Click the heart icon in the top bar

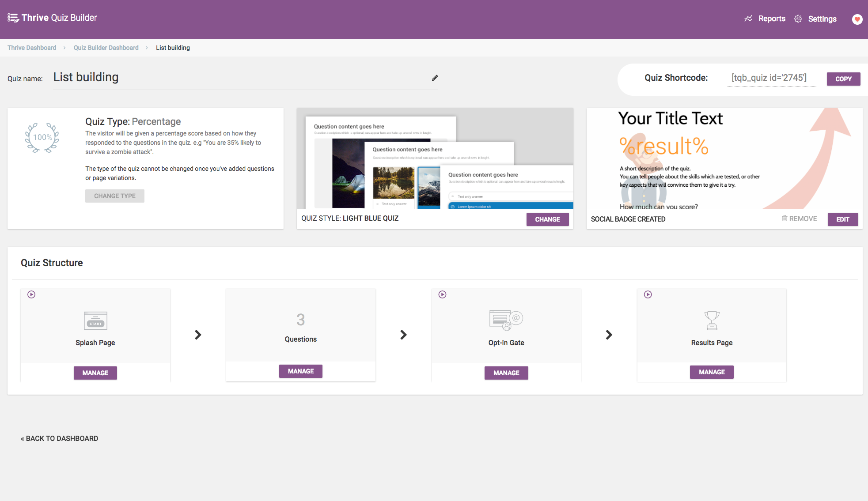coord(857,19)
